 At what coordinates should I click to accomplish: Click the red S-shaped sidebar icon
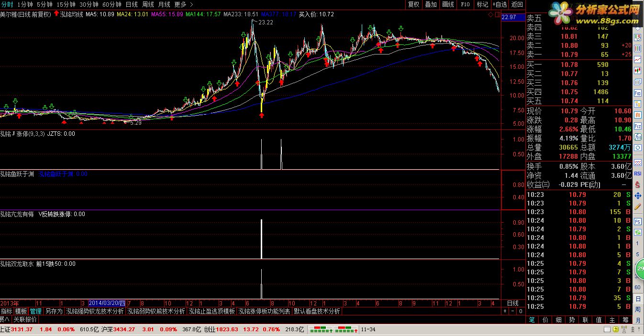(x=637, y=184)
